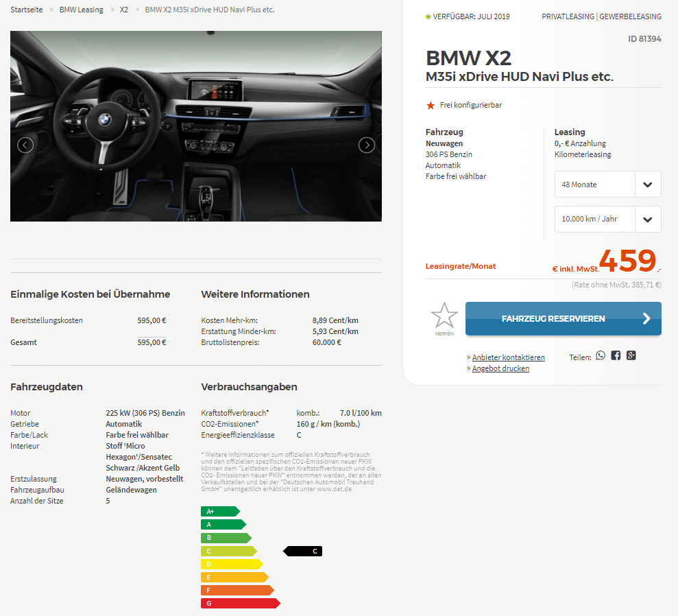Click the 'Geländewagen' Fahrzeugaufbau value
The image size is (678, 616).
pos(132,490)
